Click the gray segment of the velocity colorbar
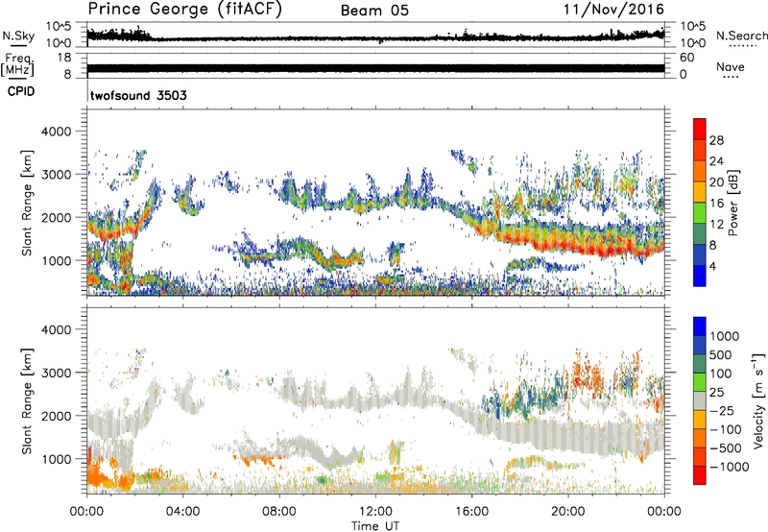This screenshot has height=532, width=768. click(700, 401)
